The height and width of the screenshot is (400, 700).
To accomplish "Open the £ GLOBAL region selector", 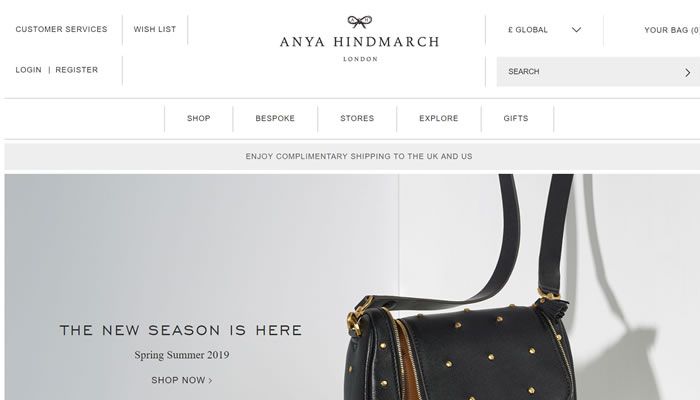I will pos(544,30).
